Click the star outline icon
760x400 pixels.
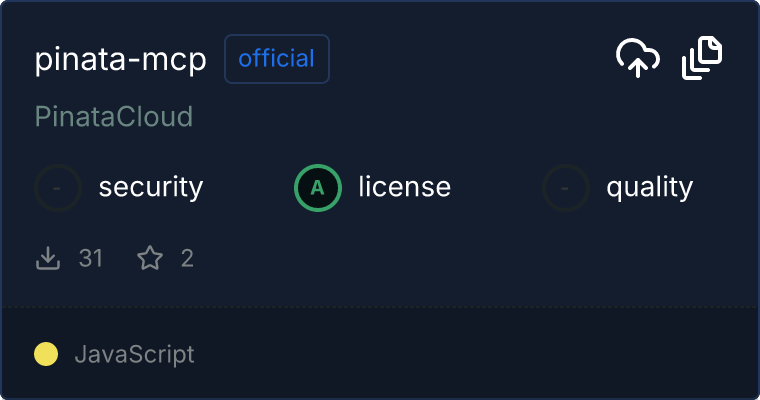click(150, 259)
